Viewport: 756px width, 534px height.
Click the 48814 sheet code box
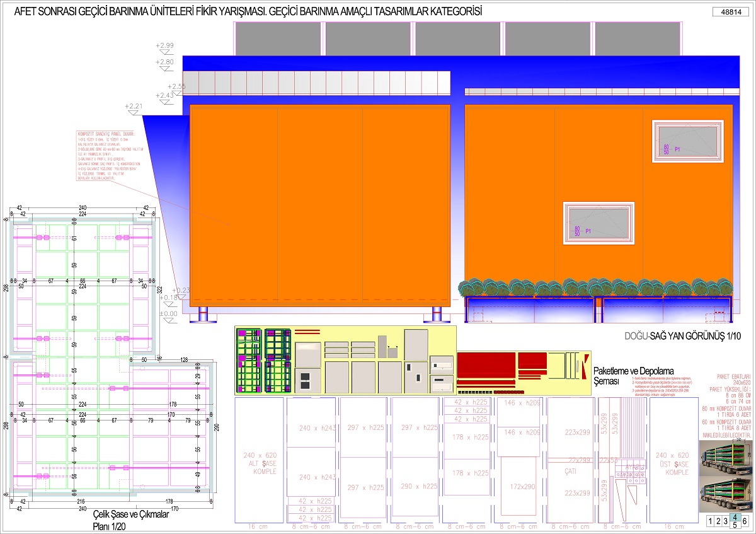[x=731, y=12]
